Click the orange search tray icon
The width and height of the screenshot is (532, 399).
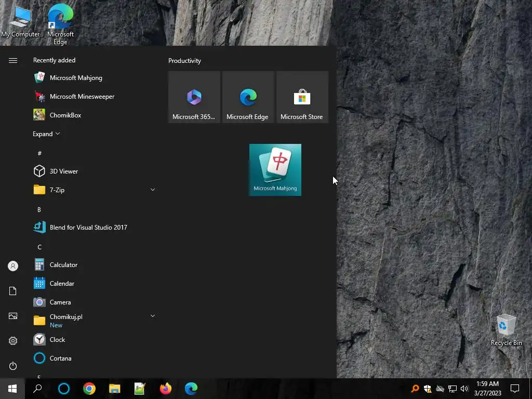pyautogui.click(x=415, y=389)
